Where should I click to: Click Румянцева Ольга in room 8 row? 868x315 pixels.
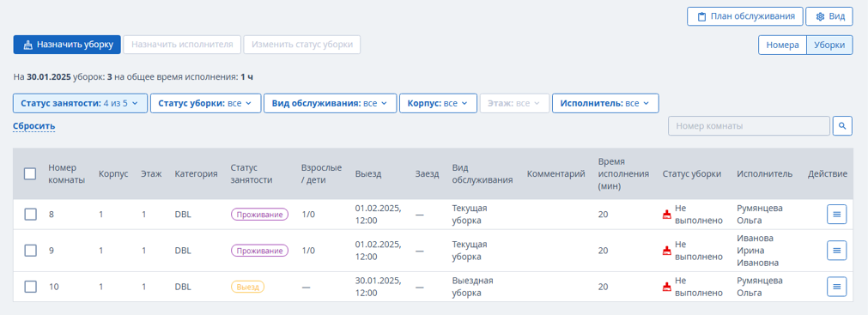click(760, 215)
